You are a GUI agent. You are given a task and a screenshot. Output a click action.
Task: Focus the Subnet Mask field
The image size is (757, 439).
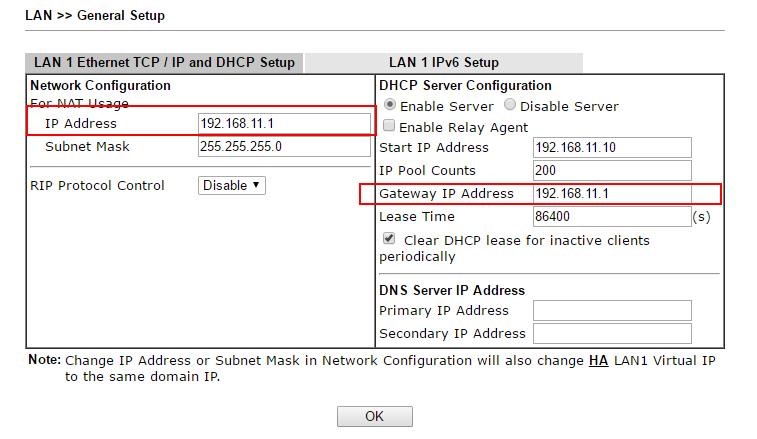coord(284,146)
